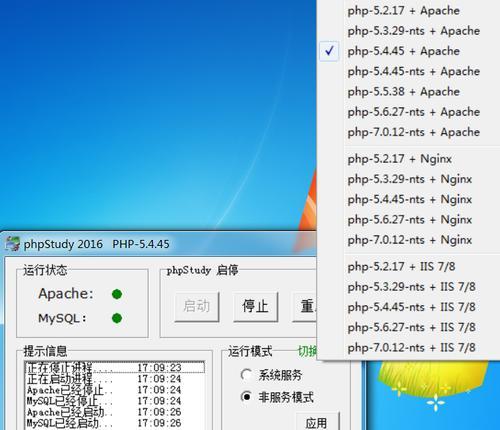Click log row MySQL已经启动 17:09:26

click(114, 423)
